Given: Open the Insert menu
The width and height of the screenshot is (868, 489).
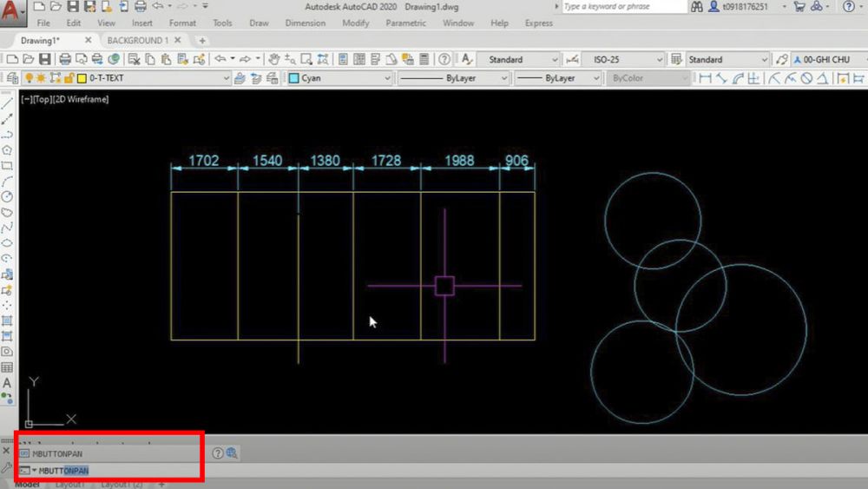Looking at the screenshot, I should 142,23.
